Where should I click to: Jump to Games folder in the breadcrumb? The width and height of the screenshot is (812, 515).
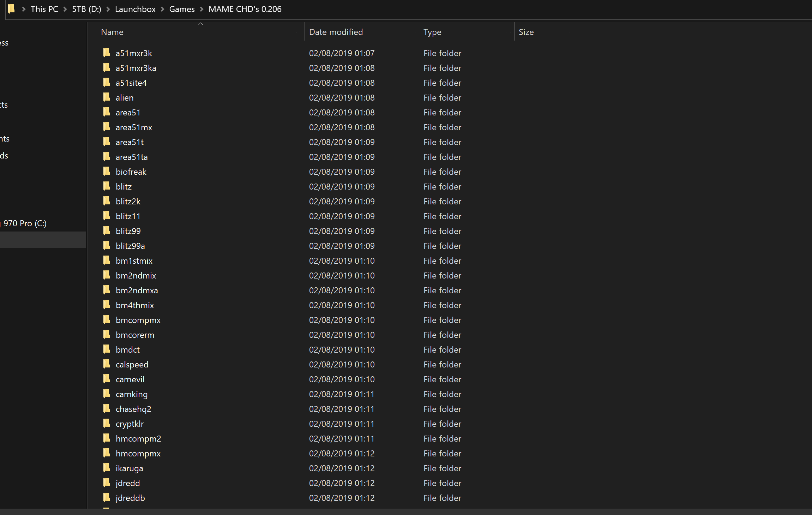pyautogui.click(x=182, y=9)
